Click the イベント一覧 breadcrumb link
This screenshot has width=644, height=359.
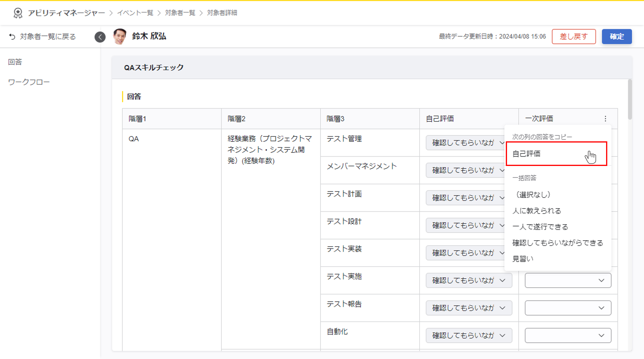135,13
